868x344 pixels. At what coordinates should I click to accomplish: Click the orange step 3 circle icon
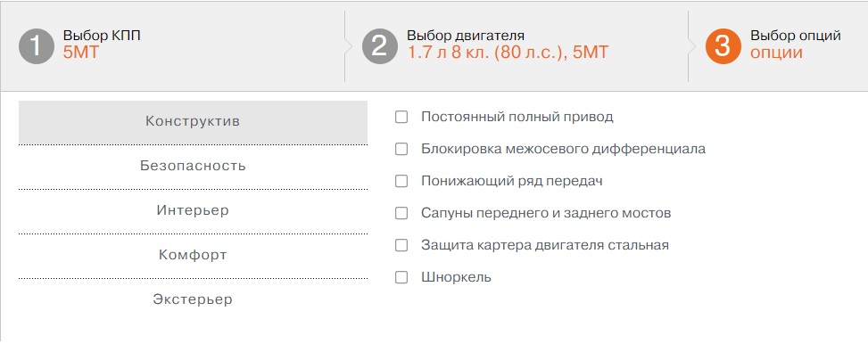tap(723, 46)
